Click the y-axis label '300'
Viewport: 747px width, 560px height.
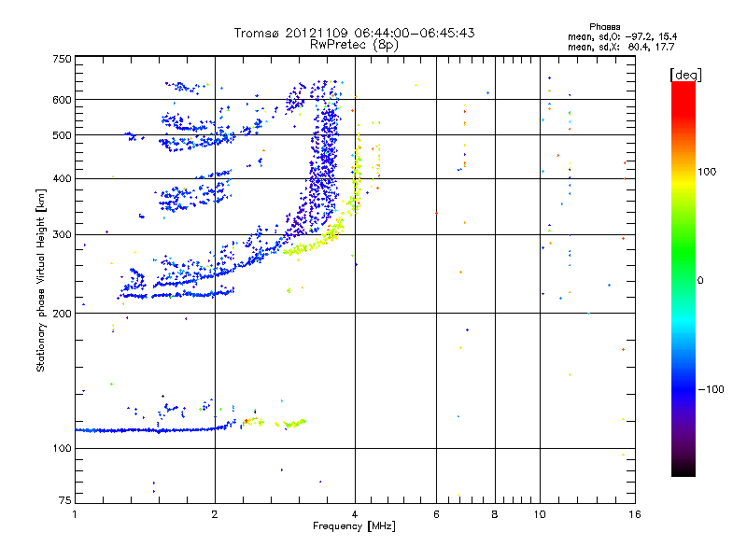pyautogui.click(x=62, y=235)
